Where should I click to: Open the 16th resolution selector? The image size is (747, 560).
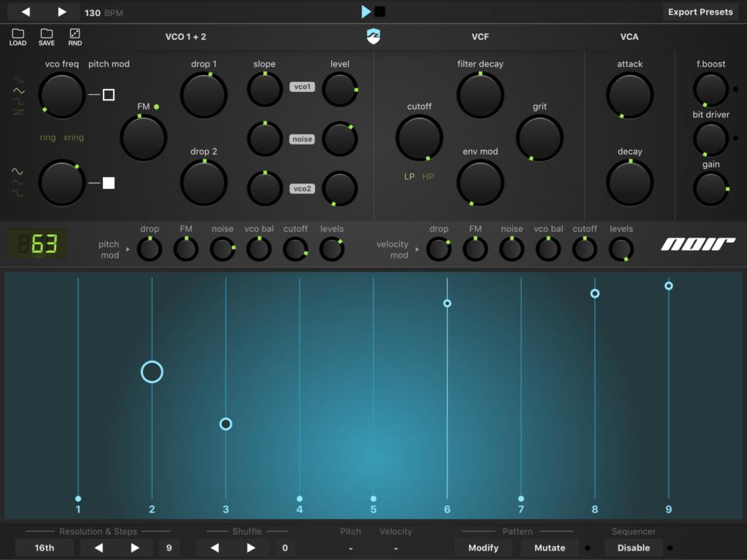[x=44, y=548]
